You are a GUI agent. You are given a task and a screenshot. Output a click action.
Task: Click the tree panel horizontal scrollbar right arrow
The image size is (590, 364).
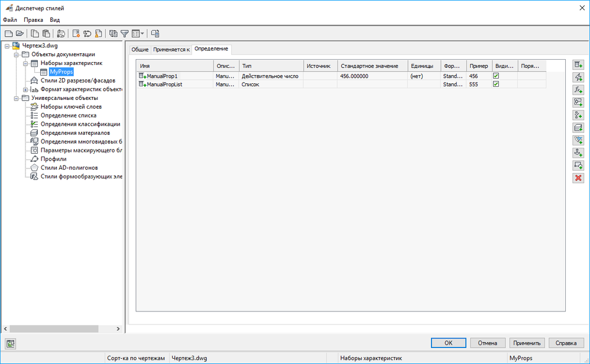(118, 329)
